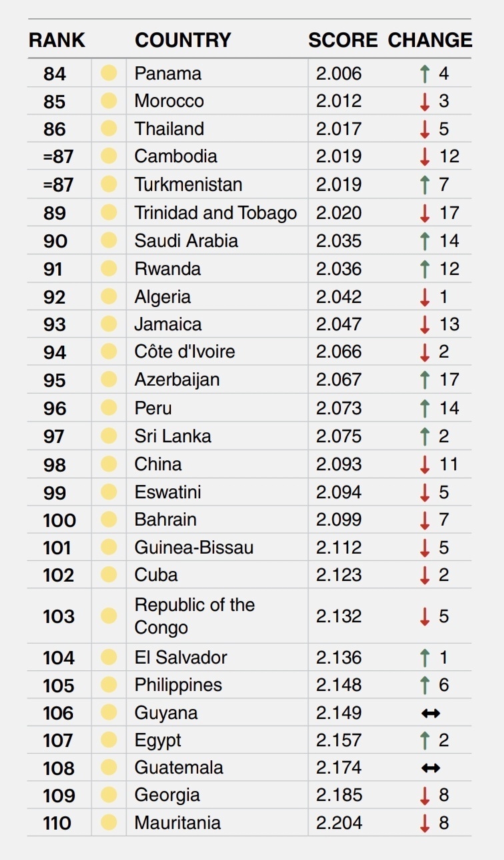Click the red down arrow for Mauritania
This screenshot has height=860, width=504.
pyautogui.click(x=425, y=823)
